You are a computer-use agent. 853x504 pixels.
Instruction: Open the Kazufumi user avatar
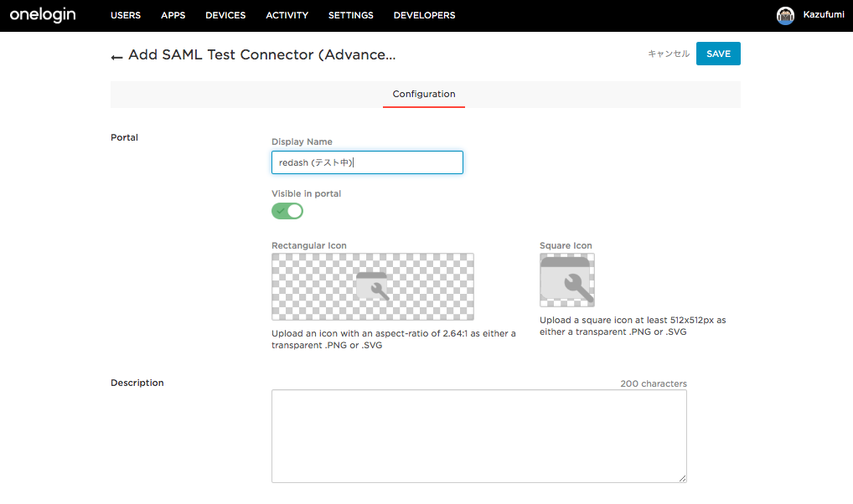(785, 15)
